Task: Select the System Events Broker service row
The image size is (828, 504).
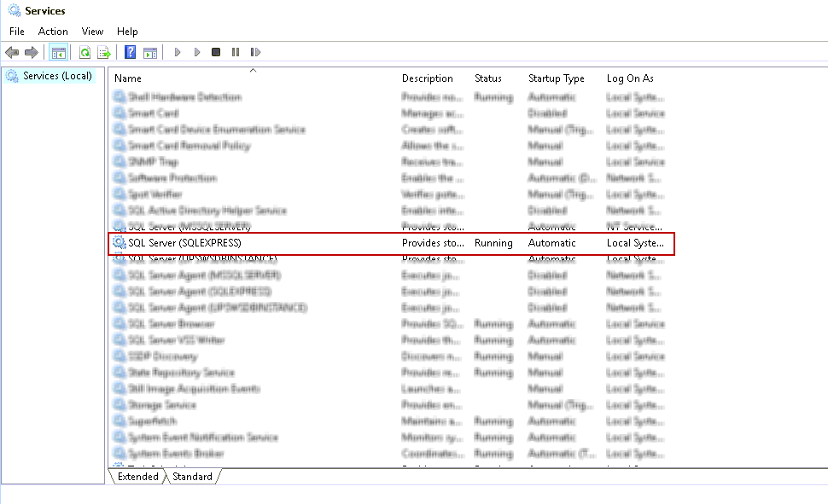Action: tap(388, 454)
